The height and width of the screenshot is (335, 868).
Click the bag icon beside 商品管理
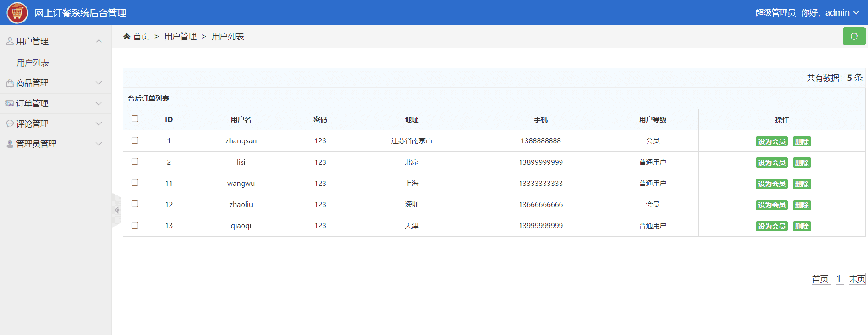coord(10,83)
